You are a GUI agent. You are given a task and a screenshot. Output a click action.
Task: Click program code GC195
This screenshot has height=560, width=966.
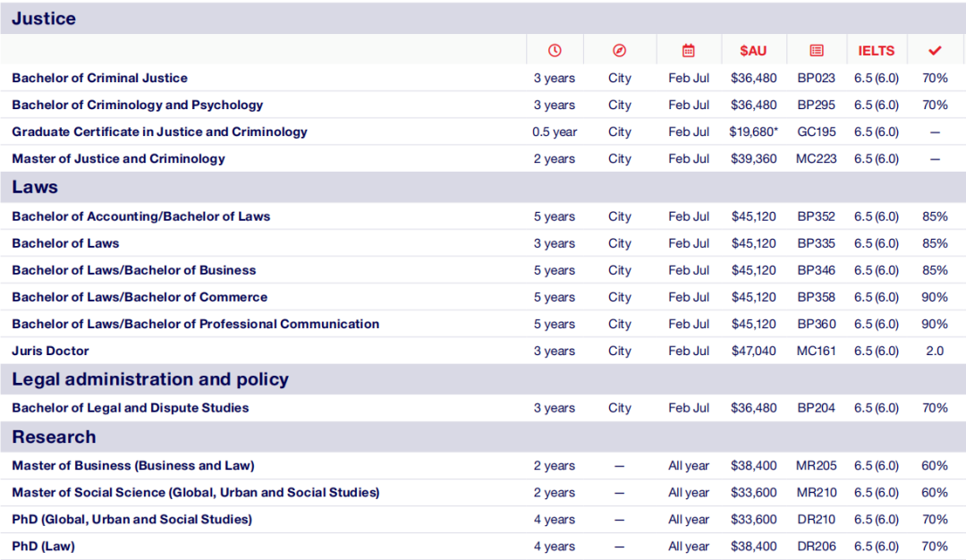[x=817, y=132]
